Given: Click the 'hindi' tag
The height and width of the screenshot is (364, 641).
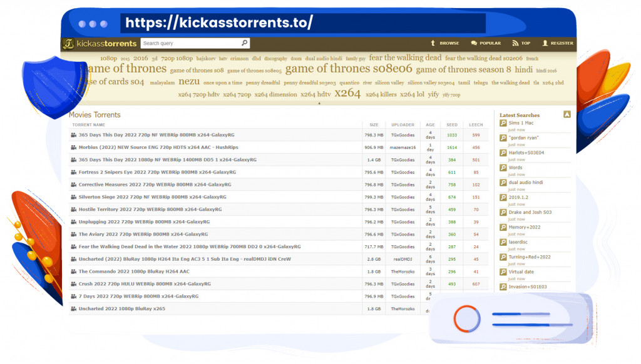Looking at the screenshot, I should click(524, 69).
